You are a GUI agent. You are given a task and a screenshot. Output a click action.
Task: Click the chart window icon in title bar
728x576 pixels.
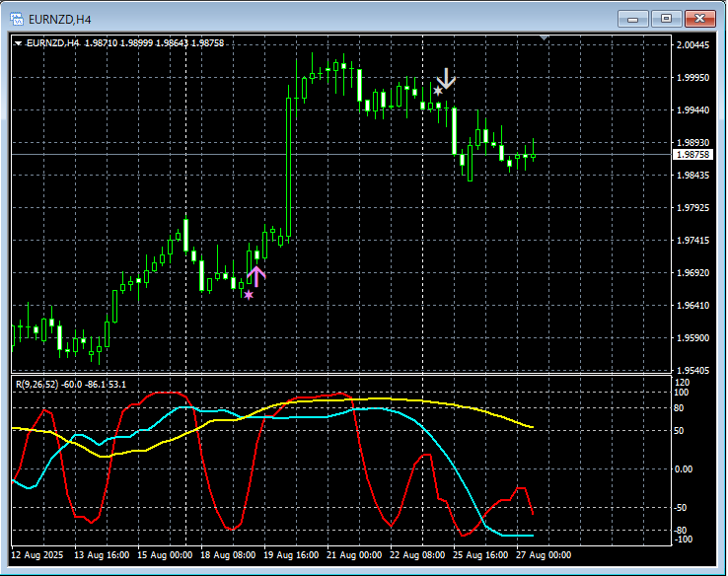click(17, 18)
